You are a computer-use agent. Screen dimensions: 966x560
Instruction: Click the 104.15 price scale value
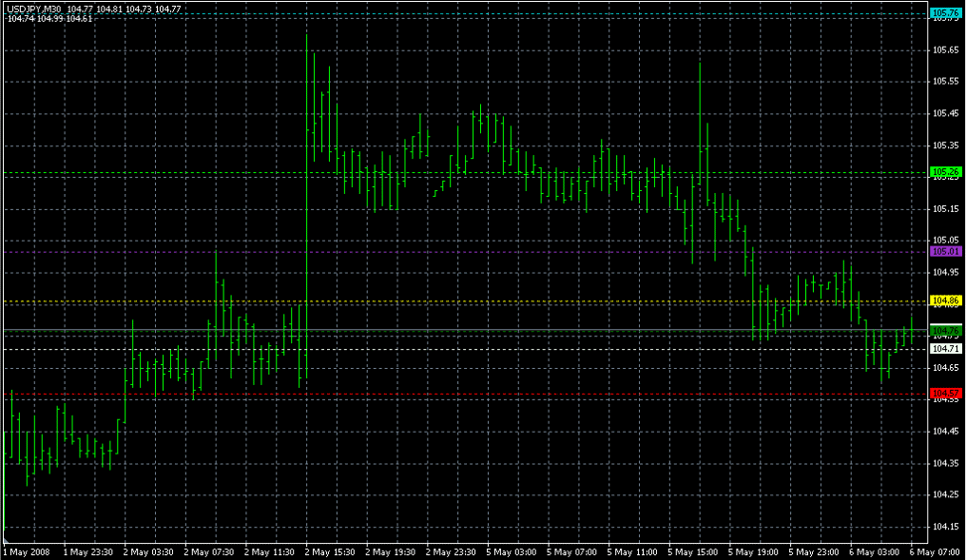coord(945,527)
